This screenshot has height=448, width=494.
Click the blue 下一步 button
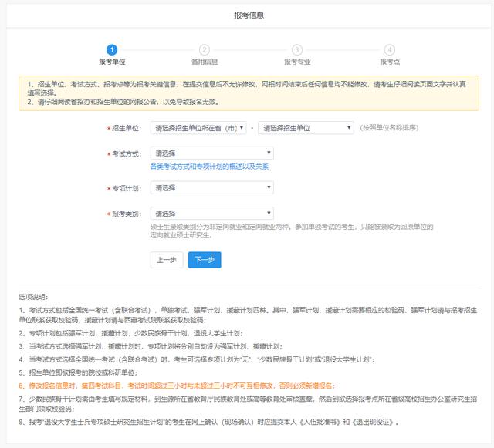205,260
